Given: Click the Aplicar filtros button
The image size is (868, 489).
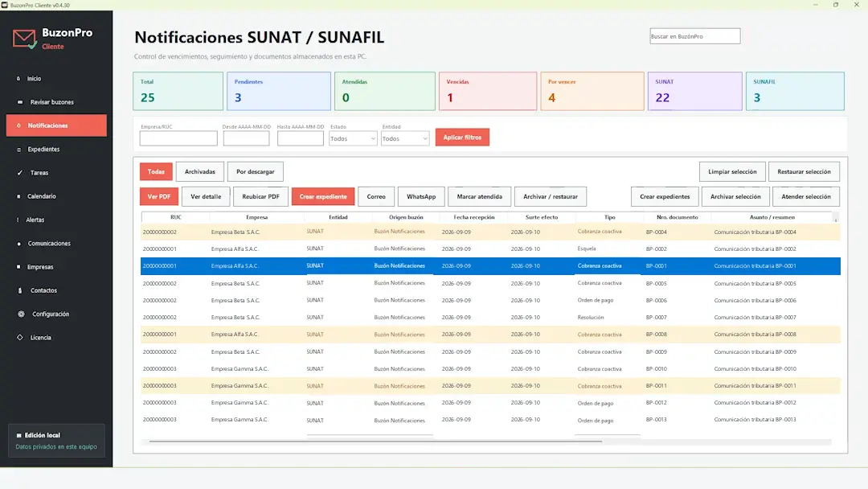Looking at the screenshot, I should pos(462,138).
